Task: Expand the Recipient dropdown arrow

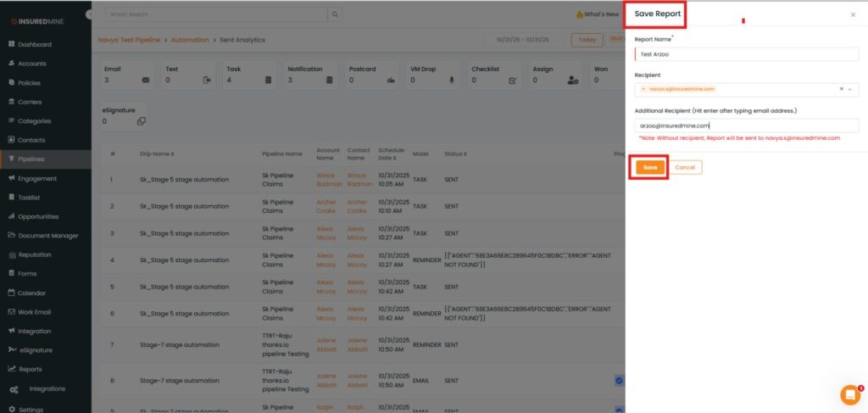Action: pos(850,89)
